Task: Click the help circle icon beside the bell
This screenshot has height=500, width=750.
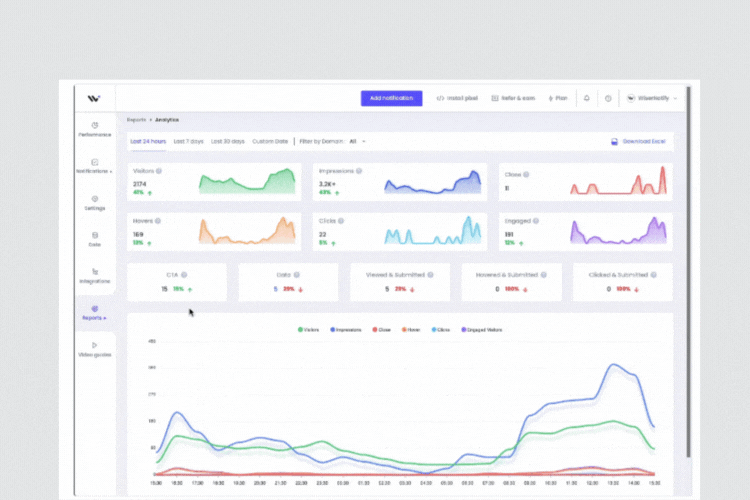Action: 608,98
